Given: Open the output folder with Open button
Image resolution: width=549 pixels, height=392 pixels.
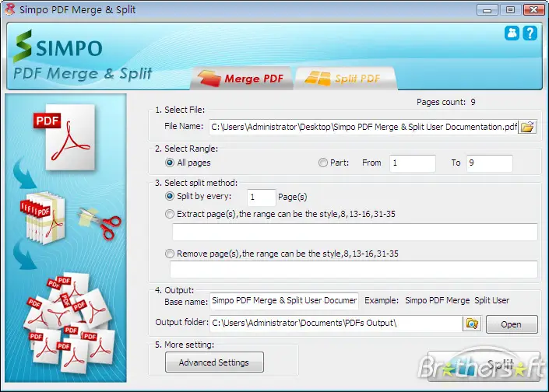Looking at the screenshot, I should (x=512, y=324).
